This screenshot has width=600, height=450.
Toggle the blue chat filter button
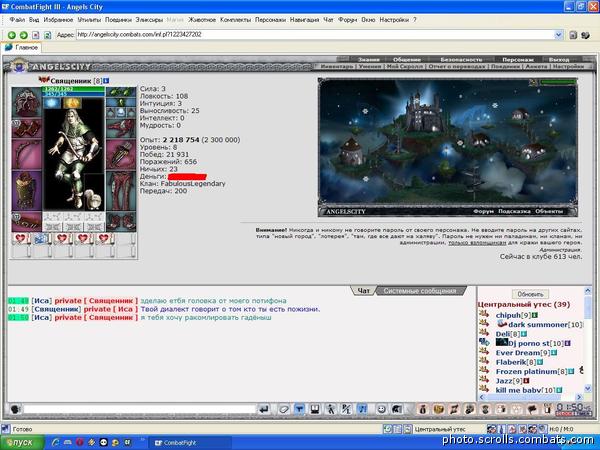coord(299,409)
